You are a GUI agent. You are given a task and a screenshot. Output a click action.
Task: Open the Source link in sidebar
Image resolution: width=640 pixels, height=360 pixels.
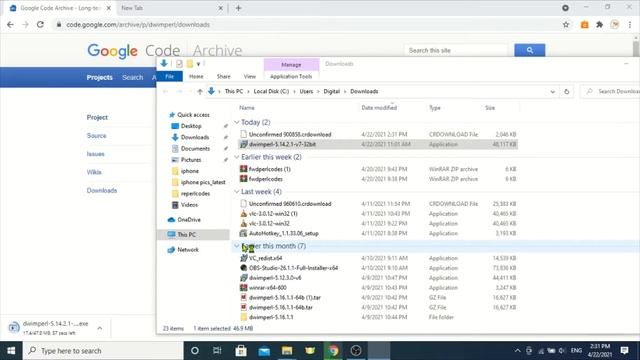96,136
